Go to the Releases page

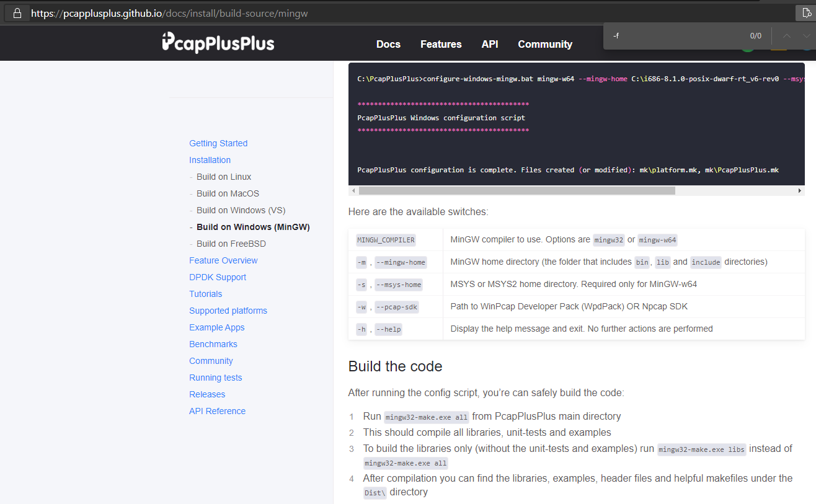[207, 394]
